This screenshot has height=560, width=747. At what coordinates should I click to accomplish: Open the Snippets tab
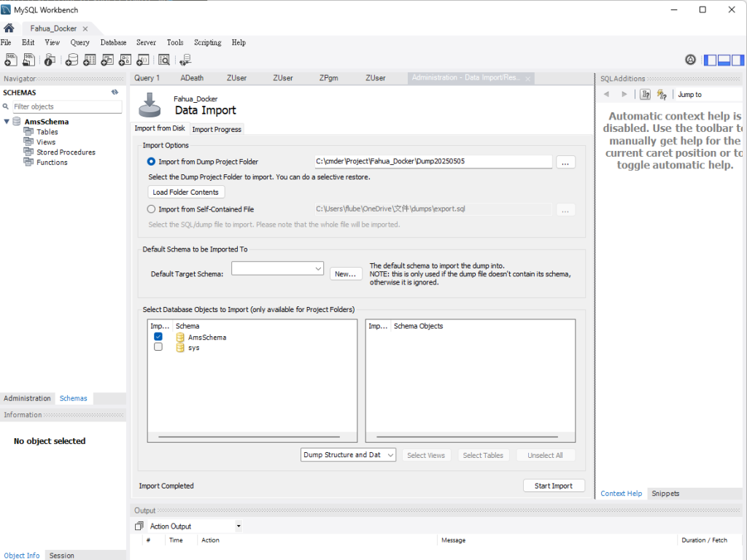click(665, 494)
